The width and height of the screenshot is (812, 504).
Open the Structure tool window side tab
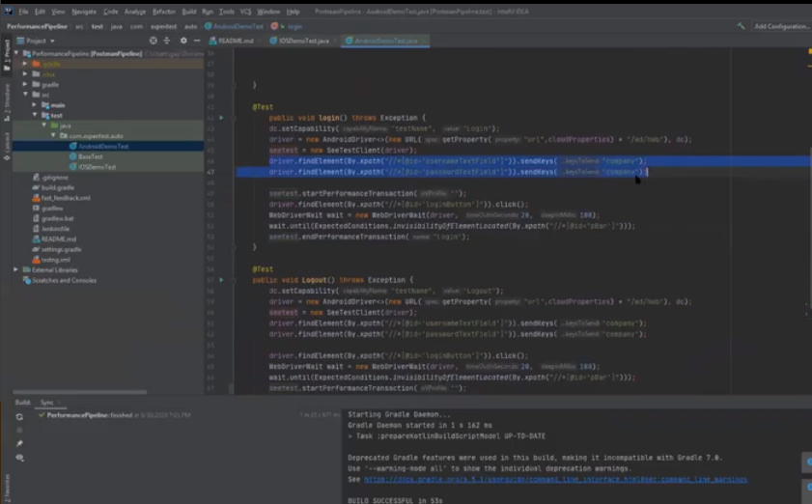[7, 102]
